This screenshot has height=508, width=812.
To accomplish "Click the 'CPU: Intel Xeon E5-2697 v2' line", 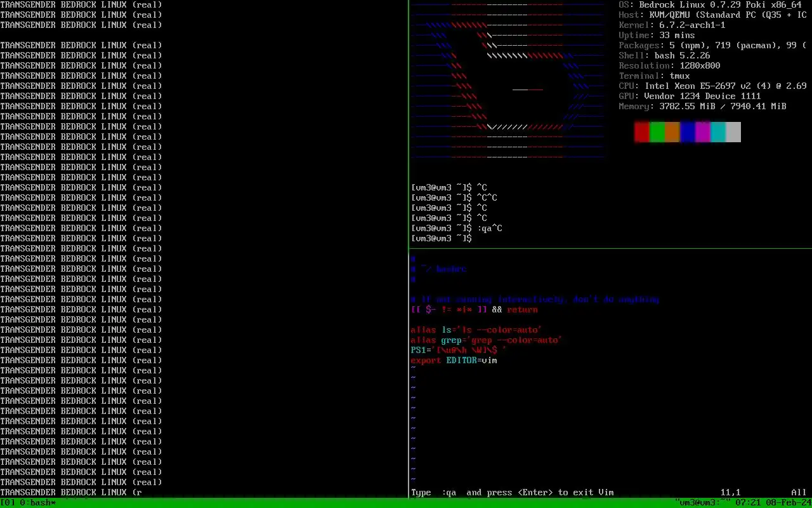I will 713,86.
